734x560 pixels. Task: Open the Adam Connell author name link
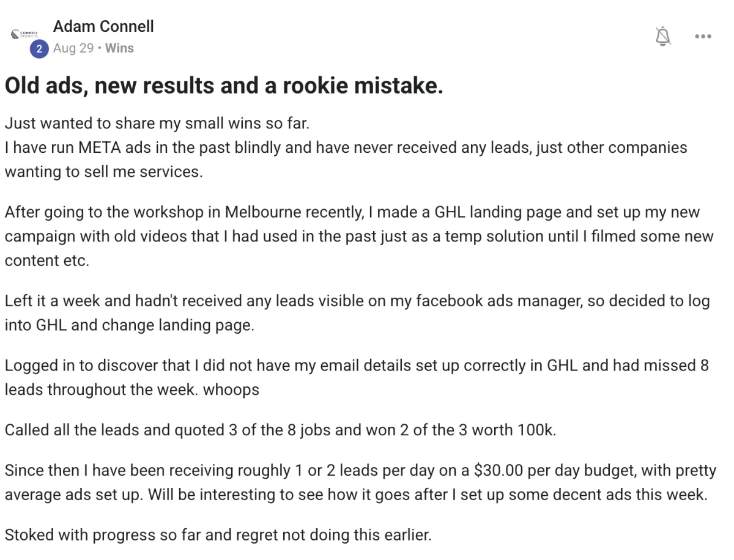103,26
